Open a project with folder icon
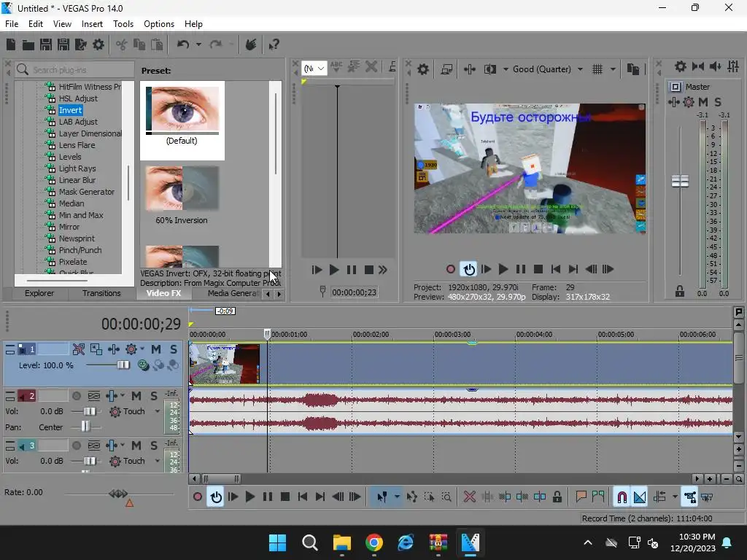This screenshot has width=747, height=560. point(28,44)
